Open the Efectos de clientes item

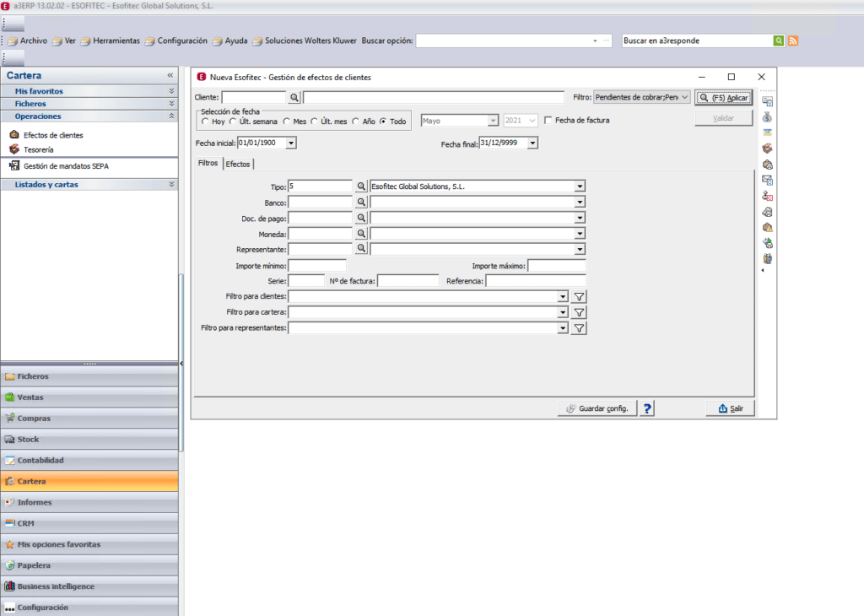53,135
